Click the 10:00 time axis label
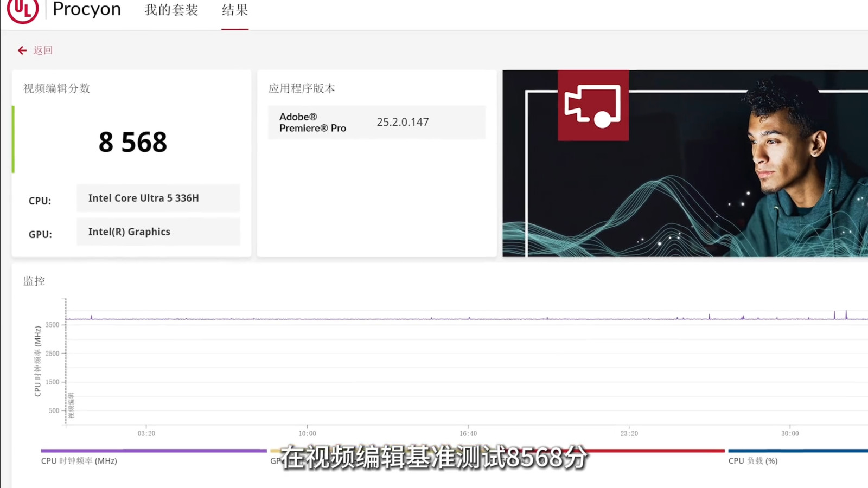This screenshot has width=868, height=488. point(307,433)
